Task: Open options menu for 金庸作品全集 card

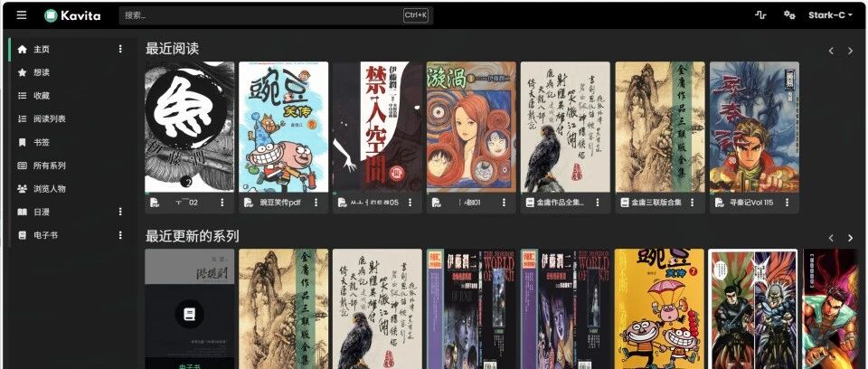Action: 598,203
